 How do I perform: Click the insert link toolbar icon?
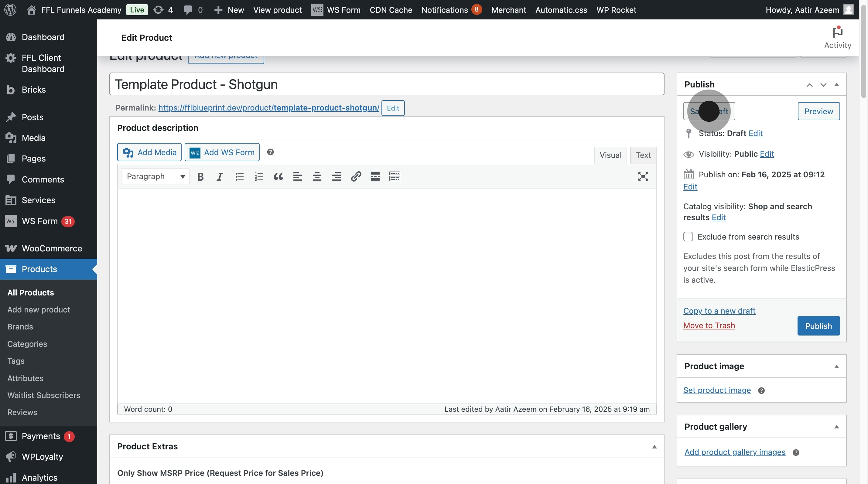tap(356, 176)
